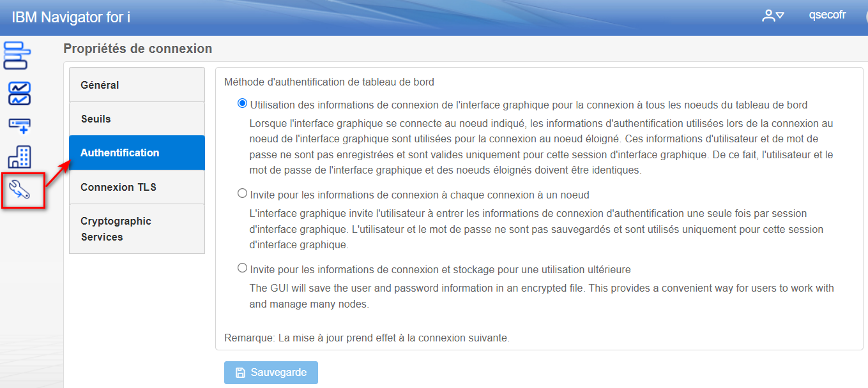
Task: Select 'Utilisation des informations de connexion' radio option
Action: [242, 103]
